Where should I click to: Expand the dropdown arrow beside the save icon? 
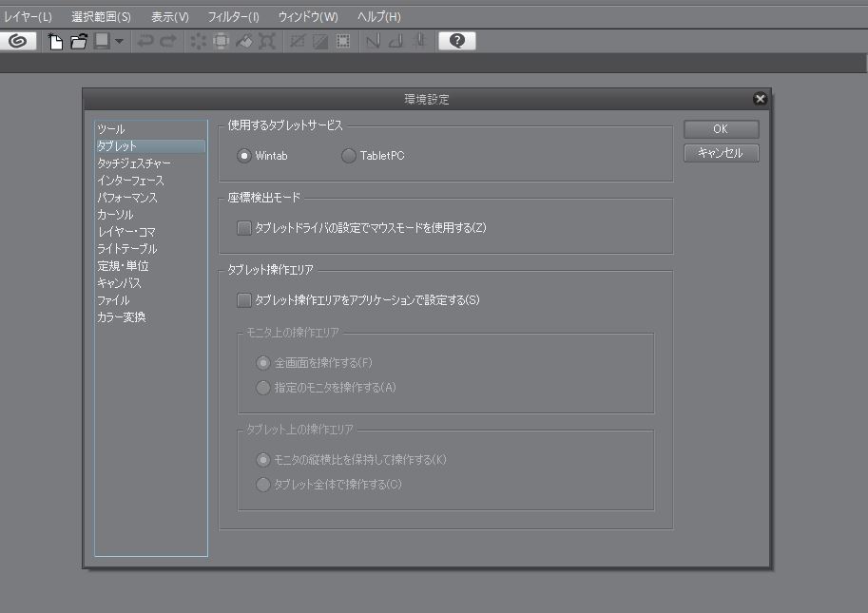[x=119, y=41]
